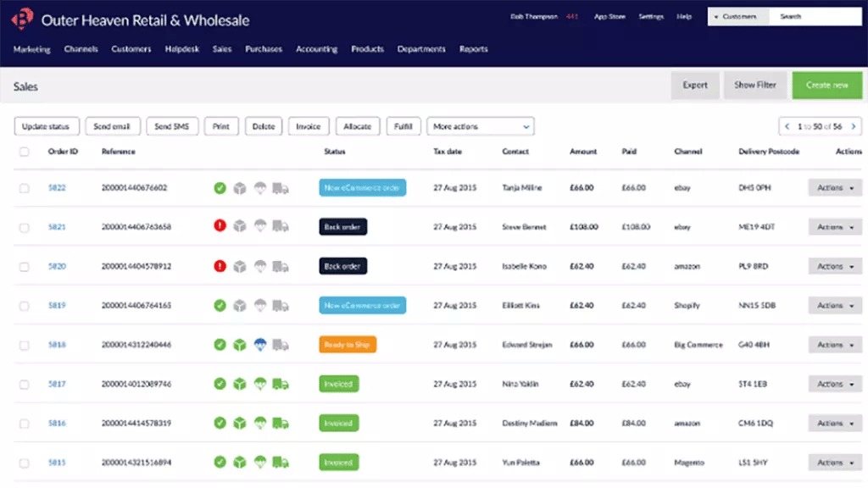Screen dimensions: 868x488
Task: Open Actions dropdown for order 5821
Action: click(x=835, y=227)
